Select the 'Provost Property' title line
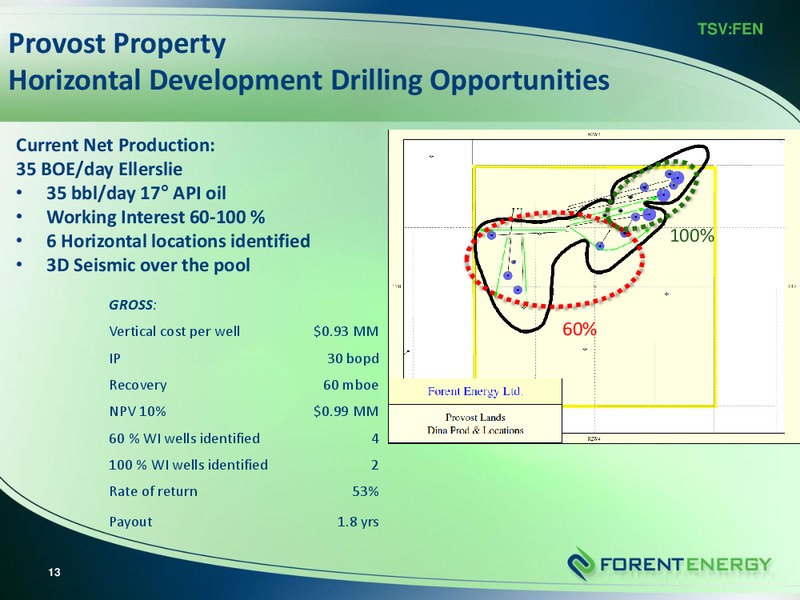The height and width of the screenshot is (600, 800). point(117,44)
